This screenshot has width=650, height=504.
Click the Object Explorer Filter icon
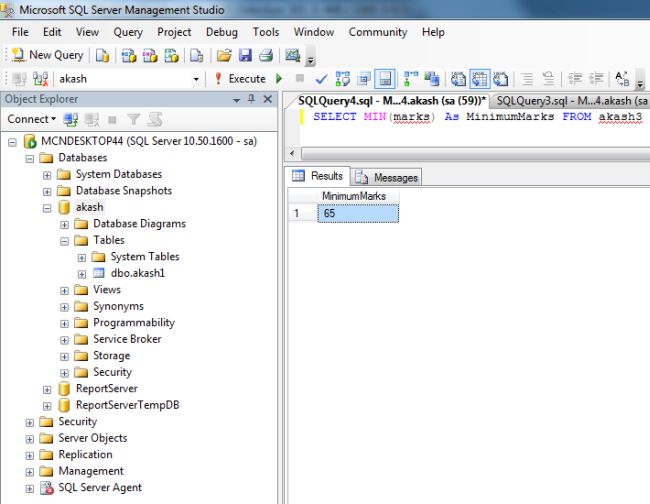(x=133, y=120)
